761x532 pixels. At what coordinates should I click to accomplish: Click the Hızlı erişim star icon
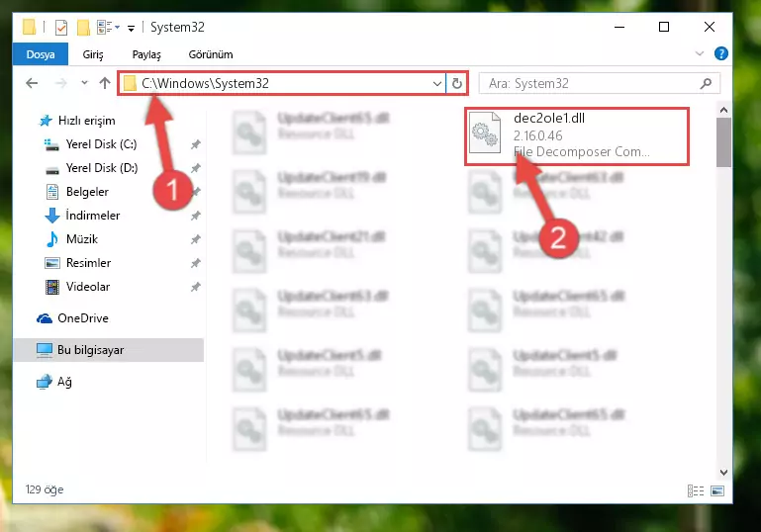[x=46, y=121]
